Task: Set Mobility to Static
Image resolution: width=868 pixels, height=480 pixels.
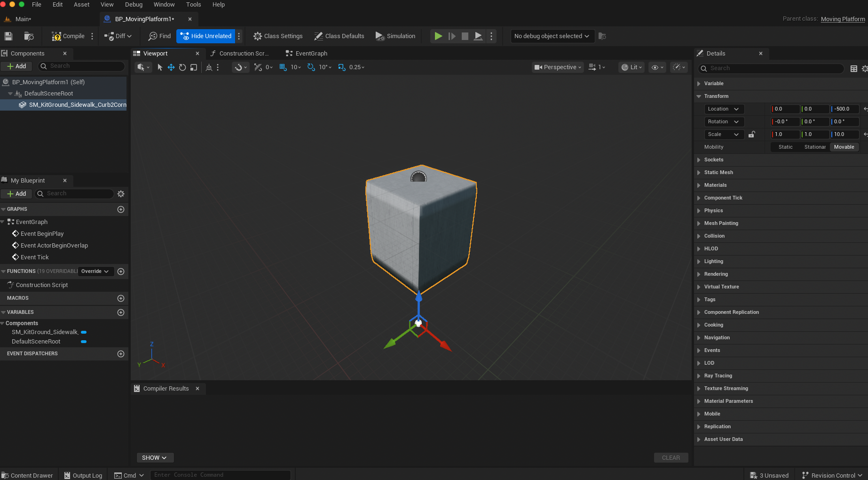Action: point(785,147)
